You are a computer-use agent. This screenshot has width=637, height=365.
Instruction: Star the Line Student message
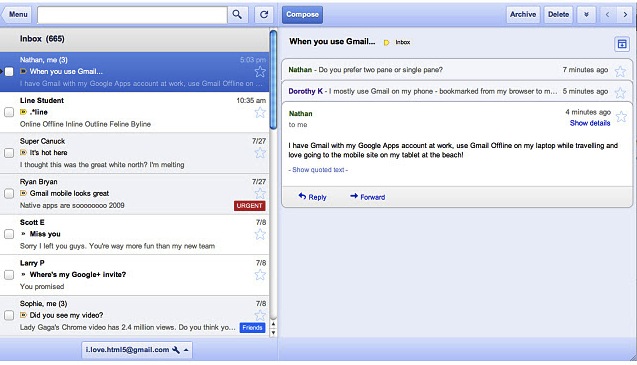tap(260, 113)
